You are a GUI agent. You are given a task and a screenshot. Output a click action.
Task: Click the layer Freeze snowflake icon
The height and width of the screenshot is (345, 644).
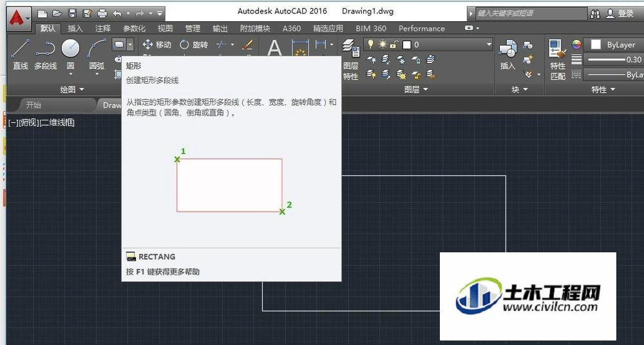(x=401, y=61)
